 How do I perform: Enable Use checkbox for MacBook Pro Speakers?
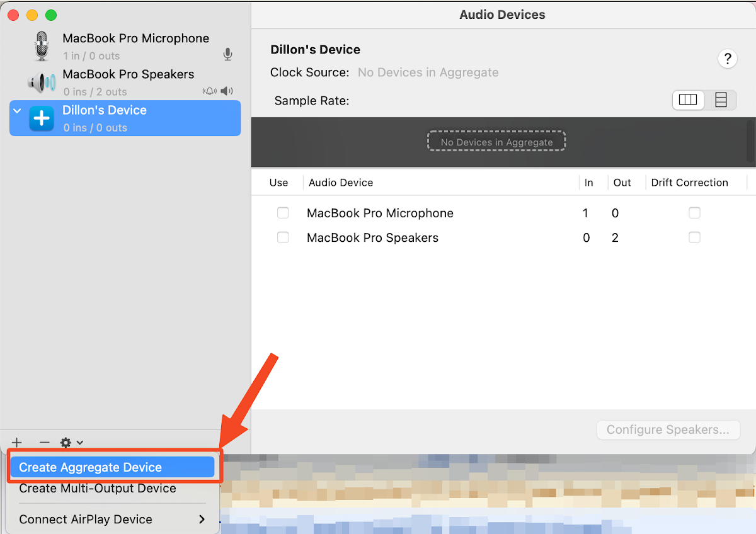[x=283, y=237]
